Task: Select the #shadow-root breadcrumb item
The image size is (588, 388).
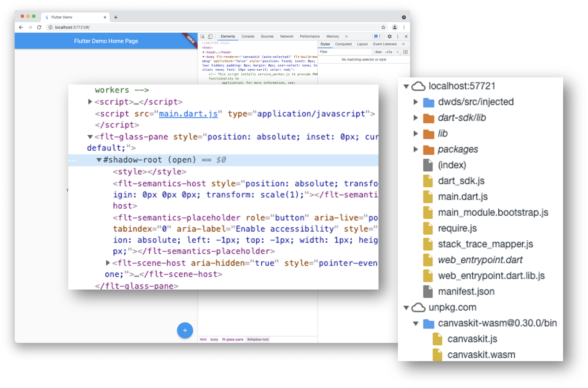Action: (258, 339)
